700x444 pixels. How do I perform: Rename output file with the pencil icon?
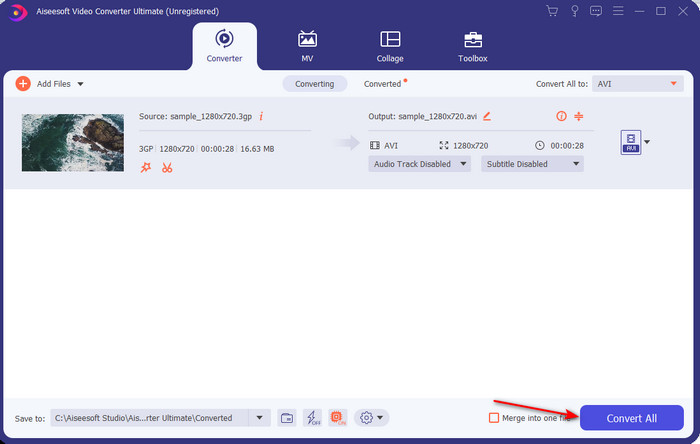487,116
